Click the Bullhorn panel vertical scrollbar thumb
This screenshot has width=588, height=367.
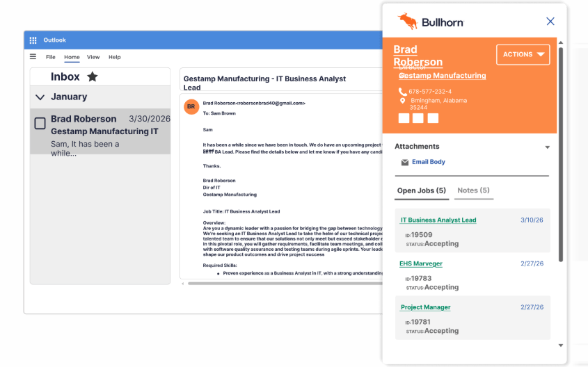[561, 154]
